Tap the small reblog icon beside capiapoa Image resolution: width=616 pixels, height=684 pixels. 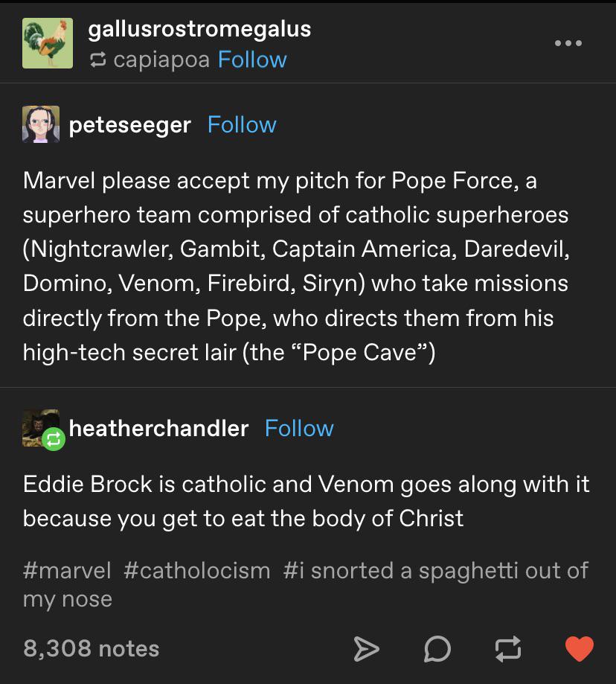(97, 60)
